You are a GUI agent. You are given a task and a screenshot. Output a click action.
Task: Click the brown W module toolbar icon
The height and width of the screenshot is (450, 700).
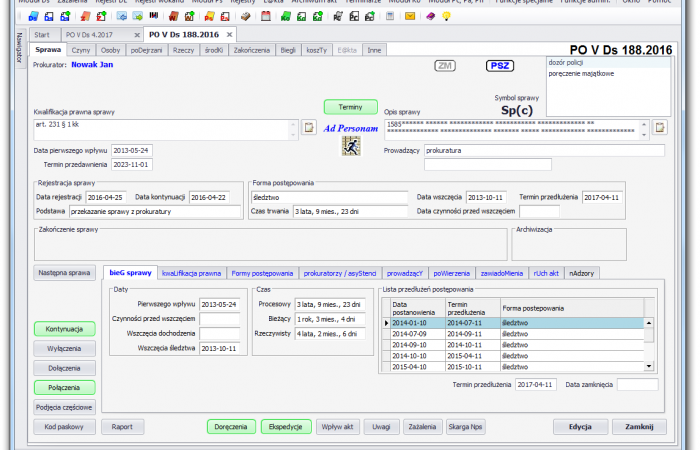pyautogui.click(x=174, y=17)
